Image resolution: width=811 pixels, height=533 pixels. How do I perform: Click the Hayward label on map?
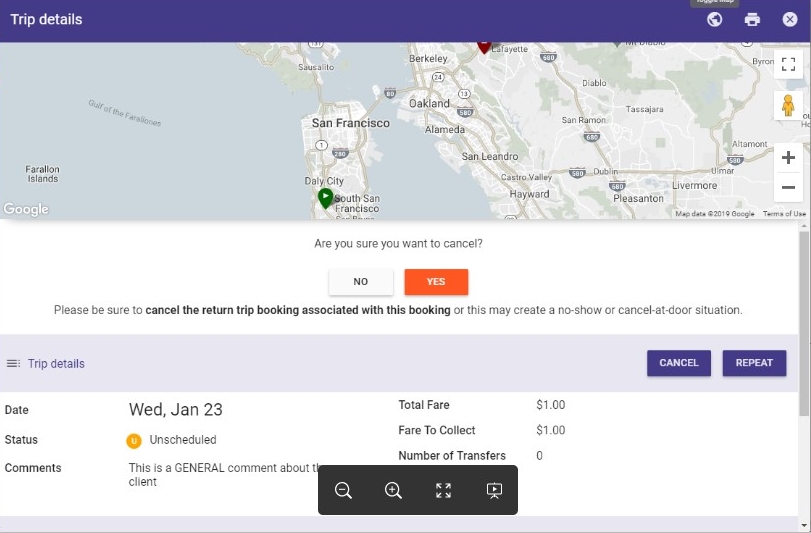coord(529,194)
